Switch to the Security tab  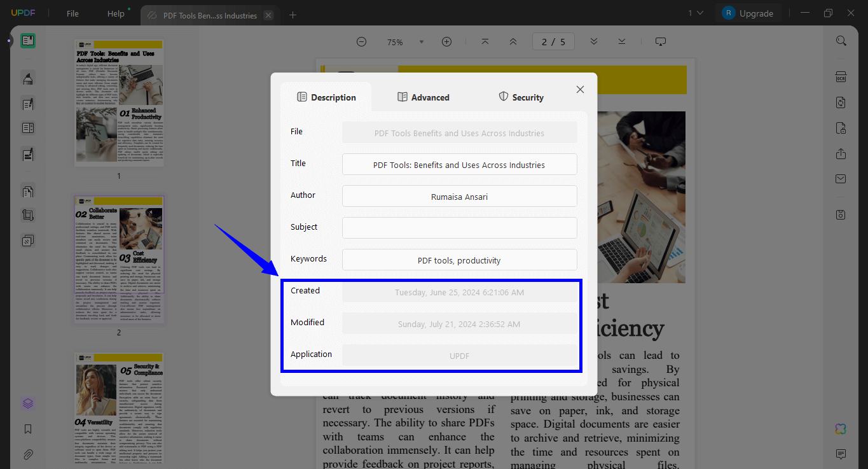521,97
